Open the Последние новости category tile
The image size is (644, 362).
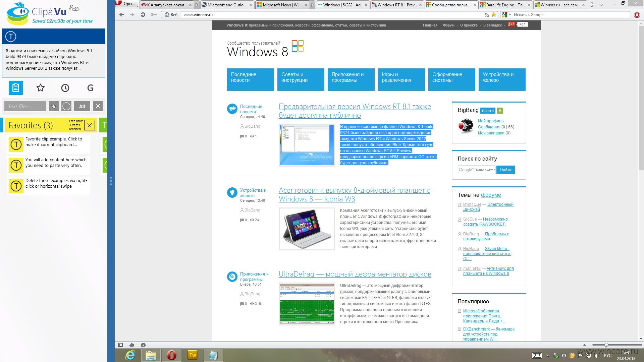click(x=251, y=79)
